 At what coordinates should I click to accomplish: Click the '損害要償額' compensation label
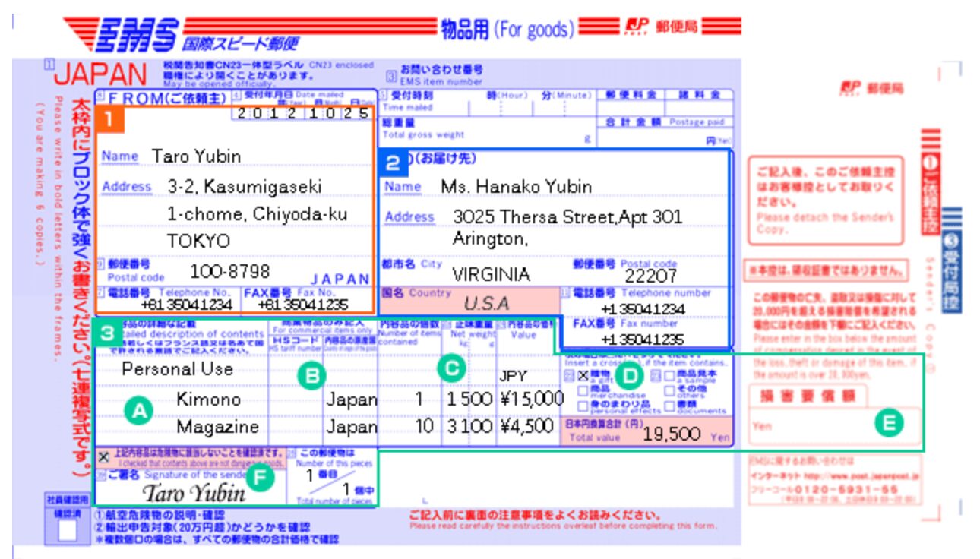[807, 396]
